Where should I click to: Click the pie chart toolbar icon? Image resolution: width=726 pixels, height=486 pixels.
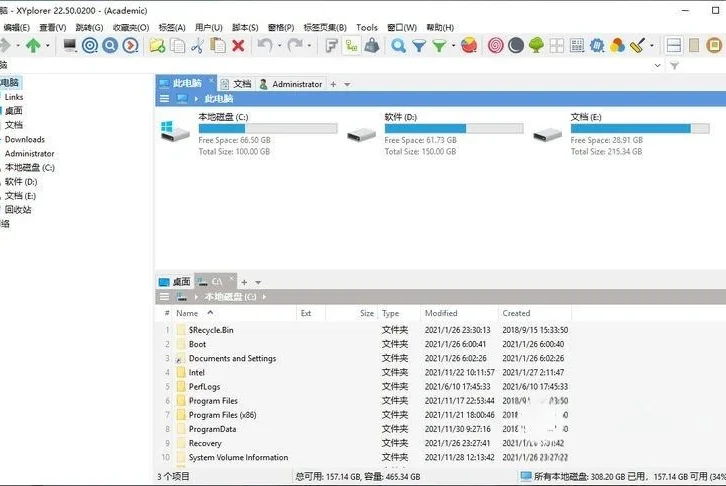coord(469,45)
